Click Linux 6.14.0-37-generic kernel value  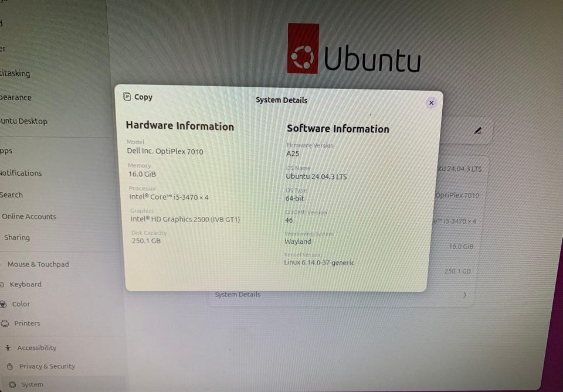(x=319, y=263)
